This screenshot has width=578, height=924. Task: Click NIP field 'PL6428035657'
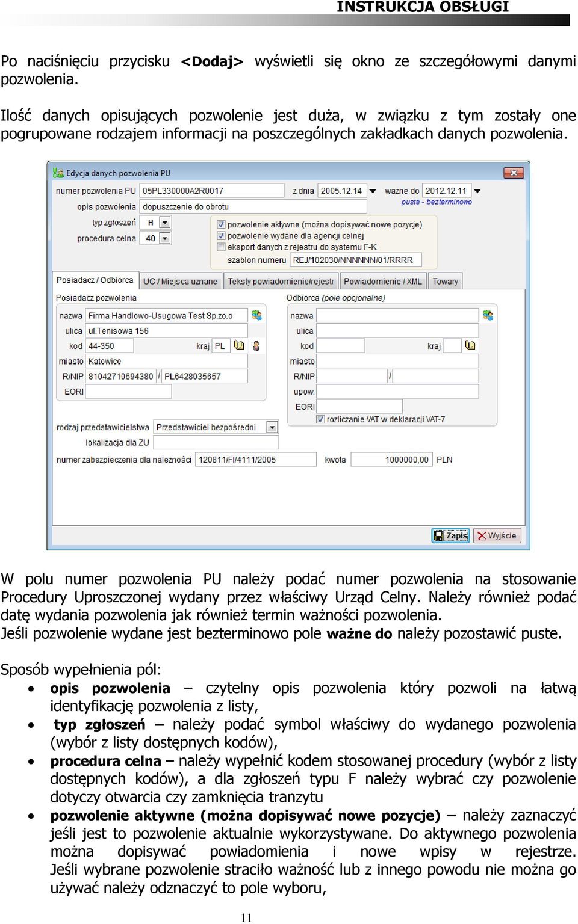tap(205, 376)
